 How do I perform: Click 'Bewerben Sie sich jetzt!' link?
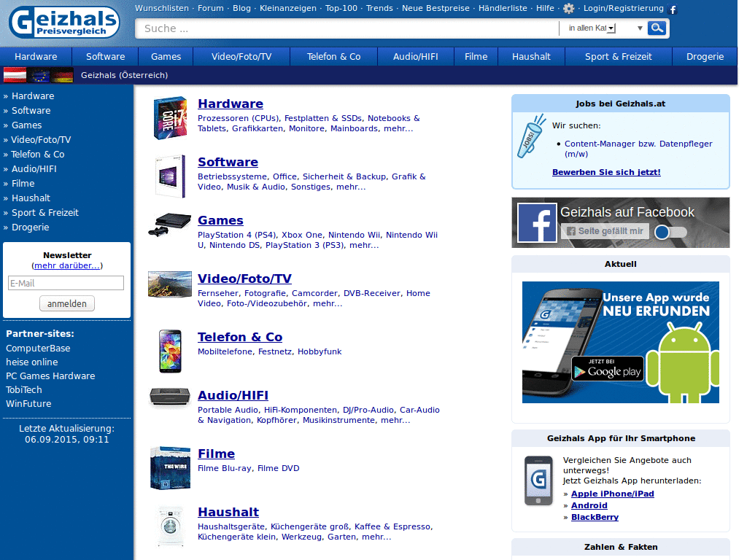click(x=606, y=172)
